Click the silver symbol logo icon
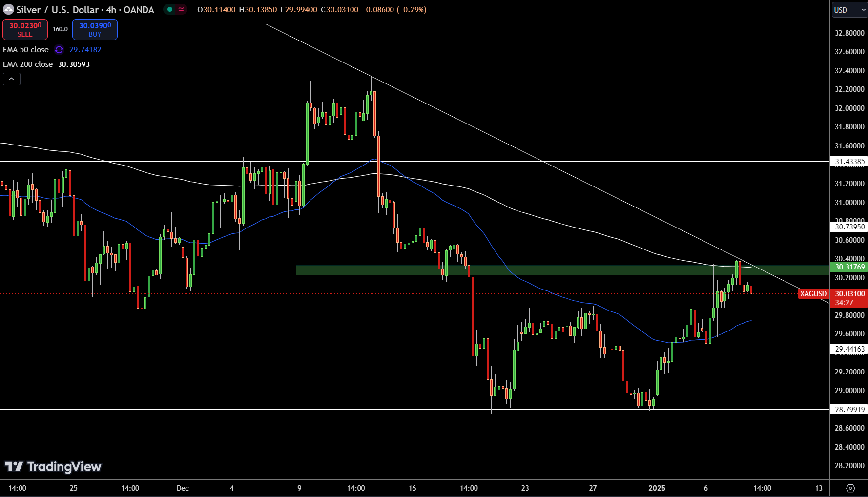 [x=8, y=9]
